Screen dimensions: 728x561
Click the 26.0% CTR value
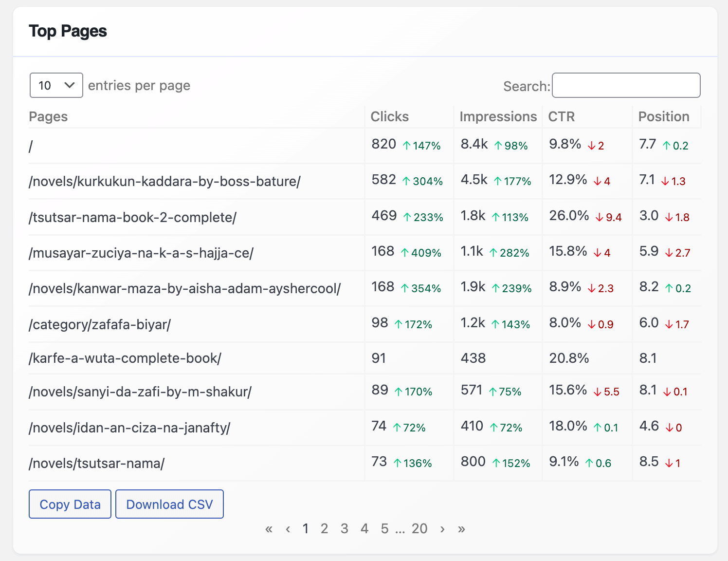pos(569,216)
